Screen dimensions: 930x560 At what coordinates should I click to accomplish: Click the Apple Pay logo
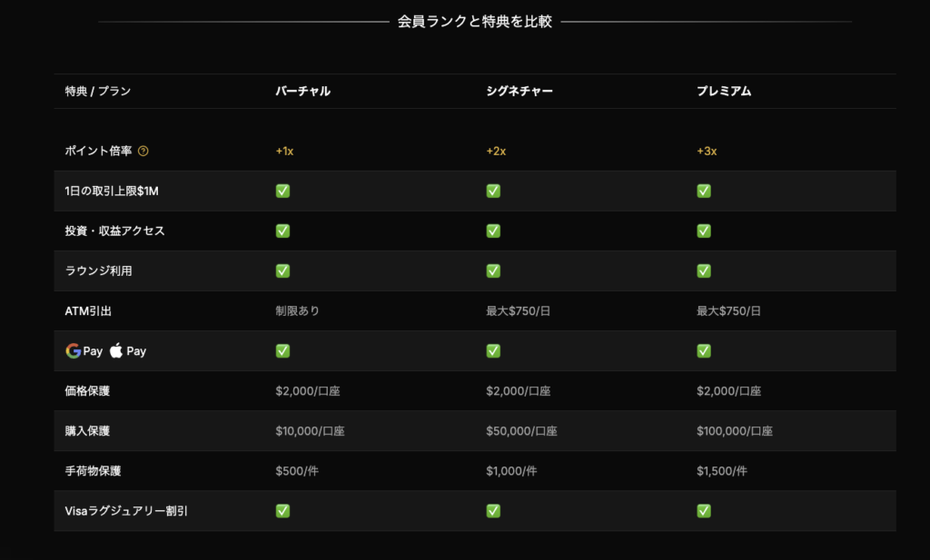pos(128,351)
